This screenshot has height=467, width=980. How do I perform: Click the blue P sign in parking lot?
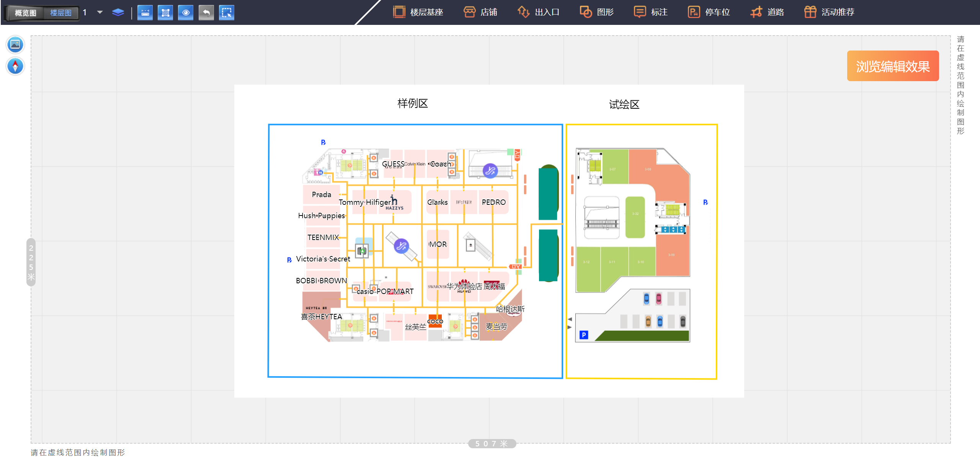coord(584,335)
